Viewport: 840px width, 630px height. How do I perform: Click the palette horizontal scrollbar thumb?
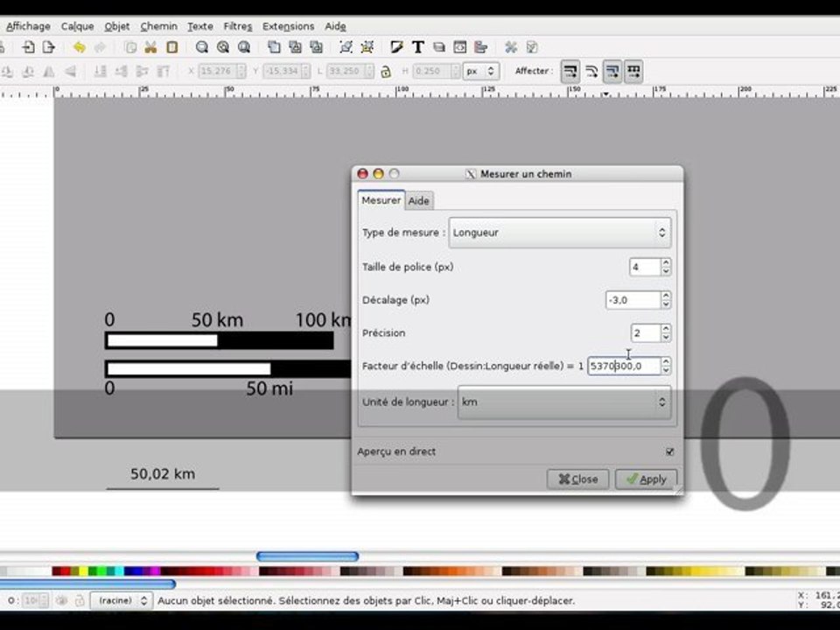point(87,584)
